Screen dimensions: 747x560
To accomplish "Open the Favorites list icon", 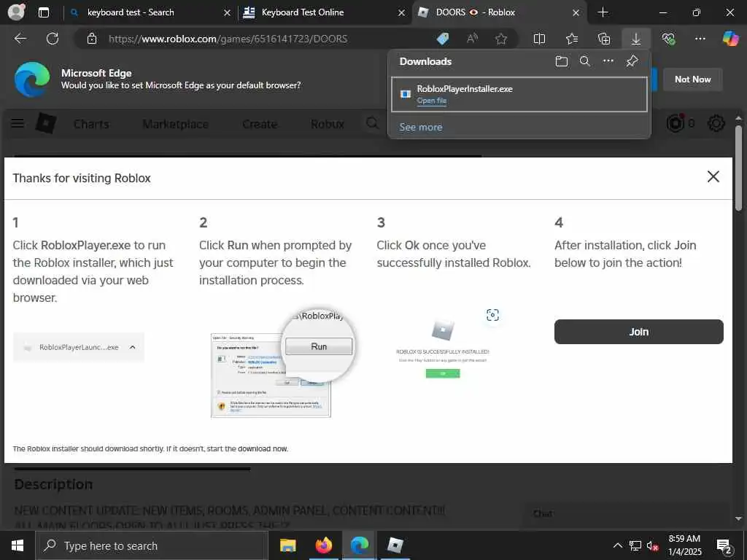I will point(572,39).
